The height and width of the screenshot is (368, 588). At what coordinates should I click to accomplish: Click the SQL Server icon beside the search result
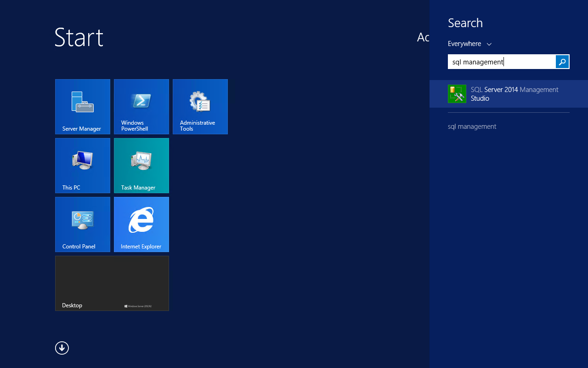[x=457, y=93]
